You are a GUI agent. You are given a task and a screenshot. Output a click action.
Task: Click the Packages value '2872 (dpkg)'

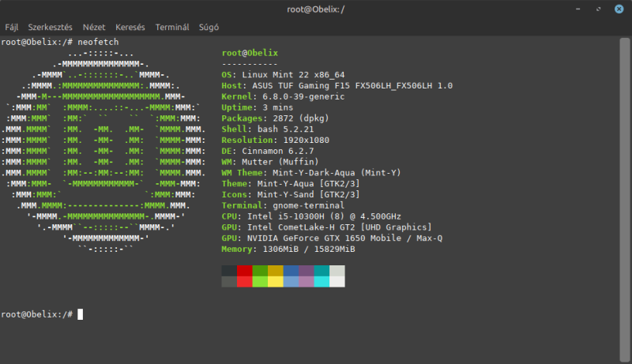click(301, 118)
